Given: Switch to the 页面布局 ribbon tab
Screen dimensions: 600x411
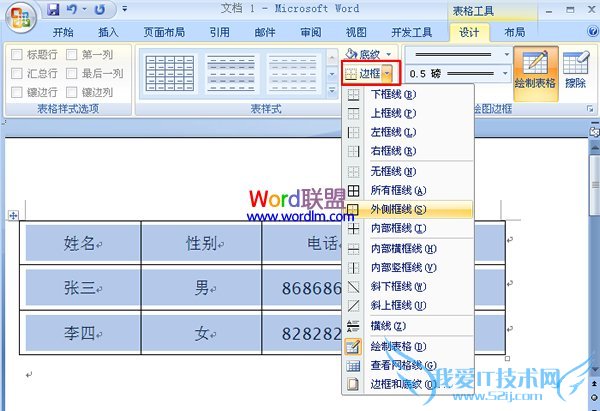Looking at the screenshot, I should [164, 32].
